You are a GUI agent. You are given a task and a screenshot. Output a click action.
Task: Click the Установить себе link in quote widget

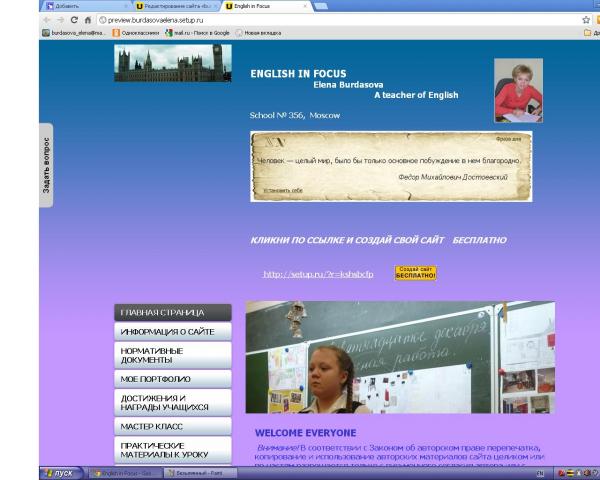[283, 190]
